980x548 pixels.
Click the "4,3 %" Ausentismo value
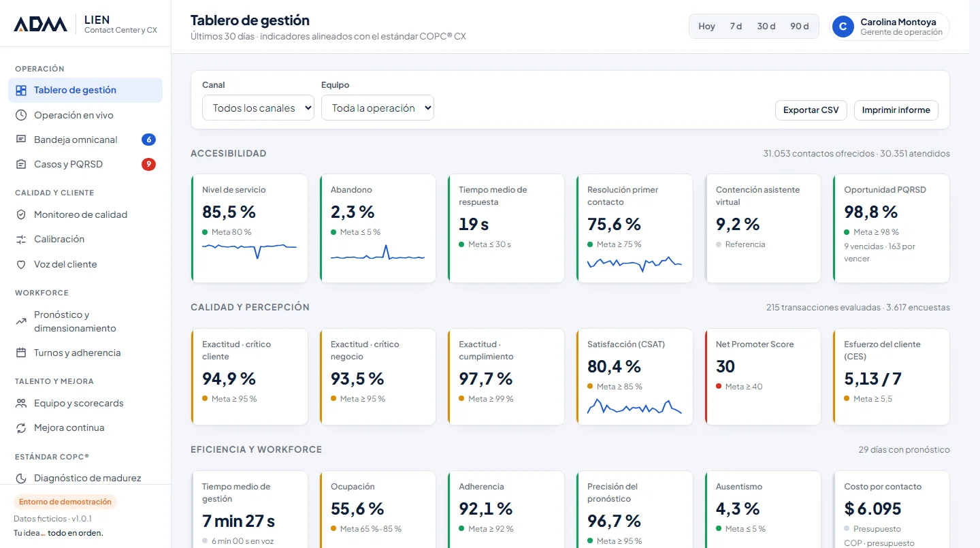pos(738,509)
